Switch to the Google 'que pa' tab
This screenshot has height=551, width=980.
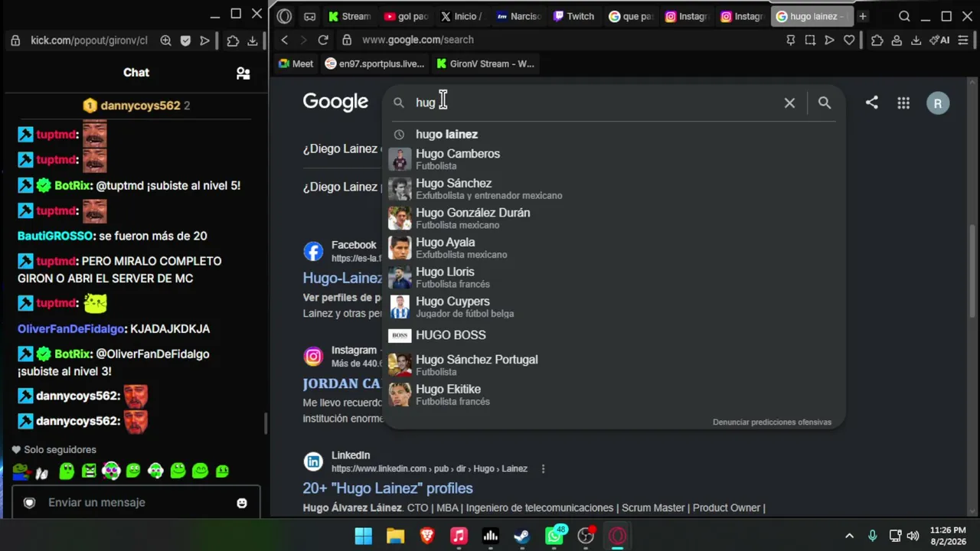click(631, 16)
